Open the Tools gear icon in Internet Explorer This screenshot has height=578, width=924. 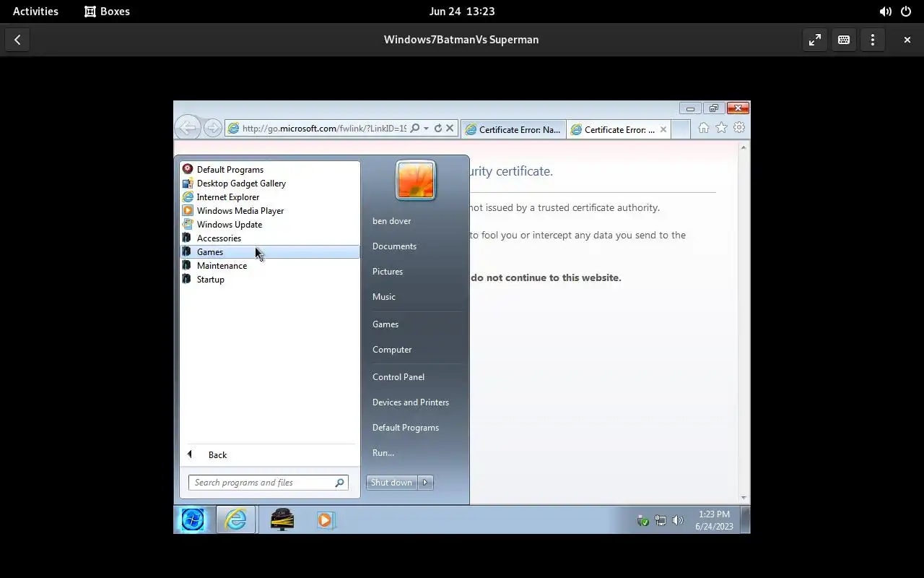(x=739, y=128)
